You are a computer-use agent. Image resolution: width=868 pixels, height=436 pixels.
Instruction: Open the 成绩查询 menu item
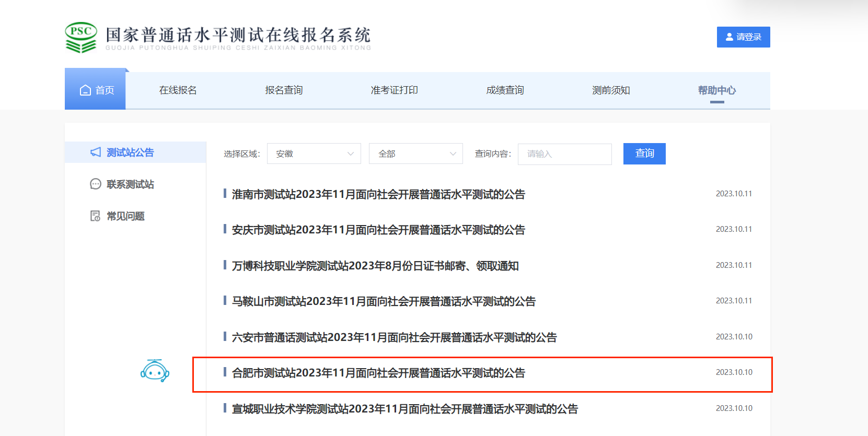click(505, 90)
